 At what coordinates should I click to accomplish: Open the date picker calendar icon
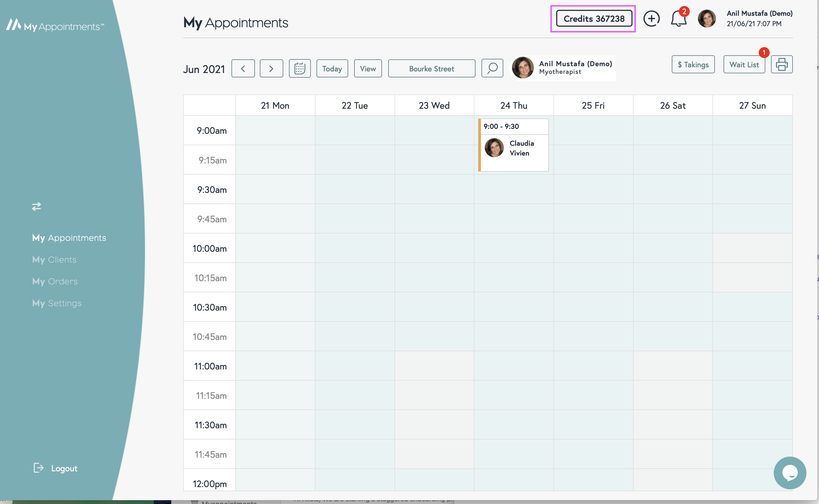(x=300, y=68)
